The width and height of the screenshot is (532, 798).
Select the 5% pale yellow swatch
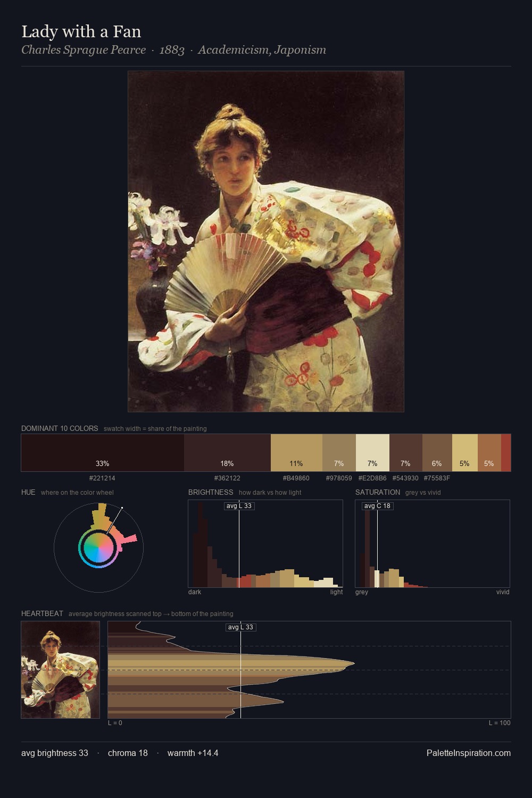(x=465, y=453)
